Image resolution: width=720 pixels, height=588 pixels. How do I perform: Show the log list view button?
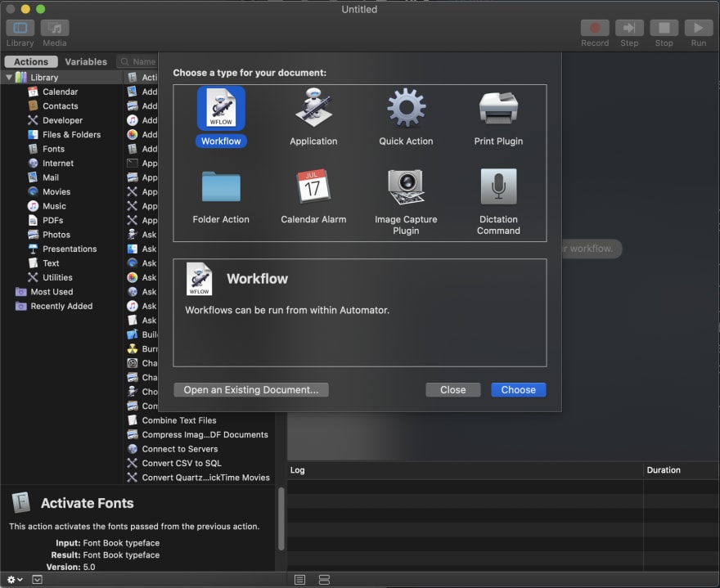(299, 580)
